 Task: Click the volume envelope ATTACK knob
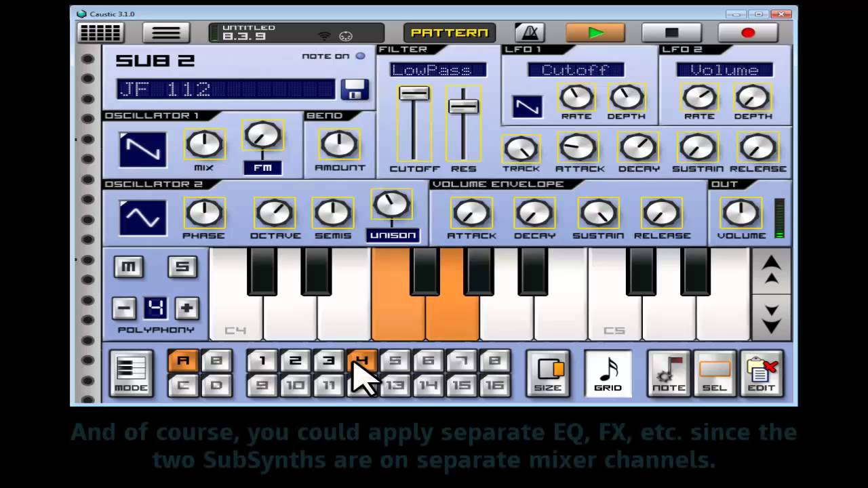pyautogui.click(x=471, y=213)
